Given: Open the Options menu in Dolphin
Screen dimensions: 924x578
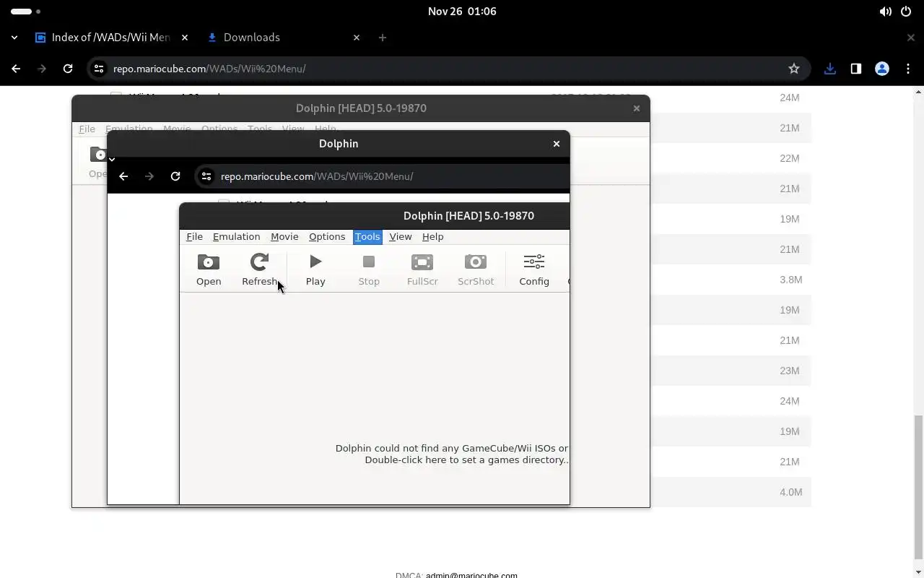Looking at the screenshot, I should [x=327, y=237].
